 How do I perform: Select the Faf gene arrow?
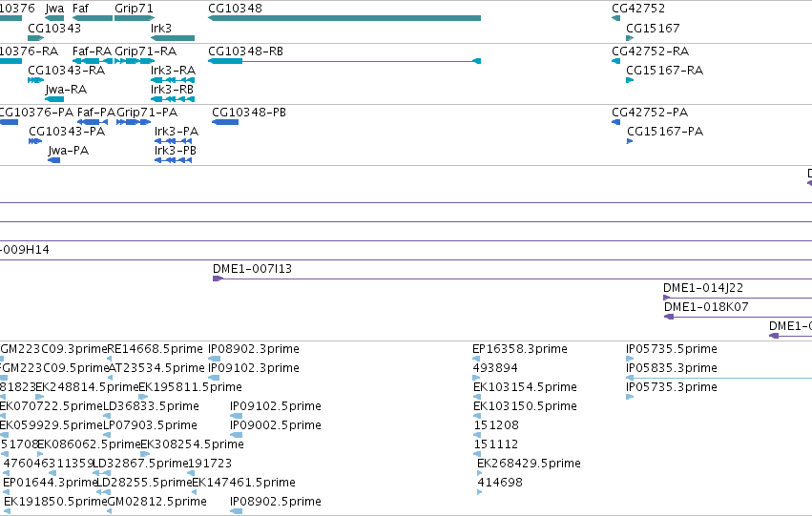pyautogui.click(x=93, y=18)
